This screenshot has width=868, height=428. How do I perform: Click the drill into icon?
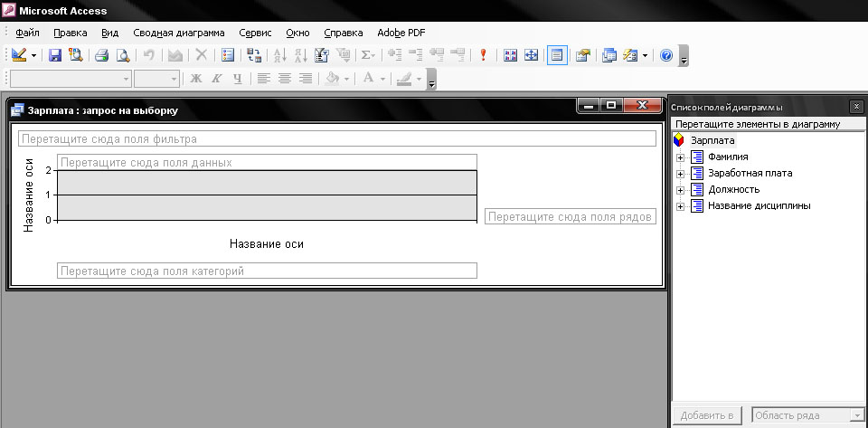coord(436,55)
